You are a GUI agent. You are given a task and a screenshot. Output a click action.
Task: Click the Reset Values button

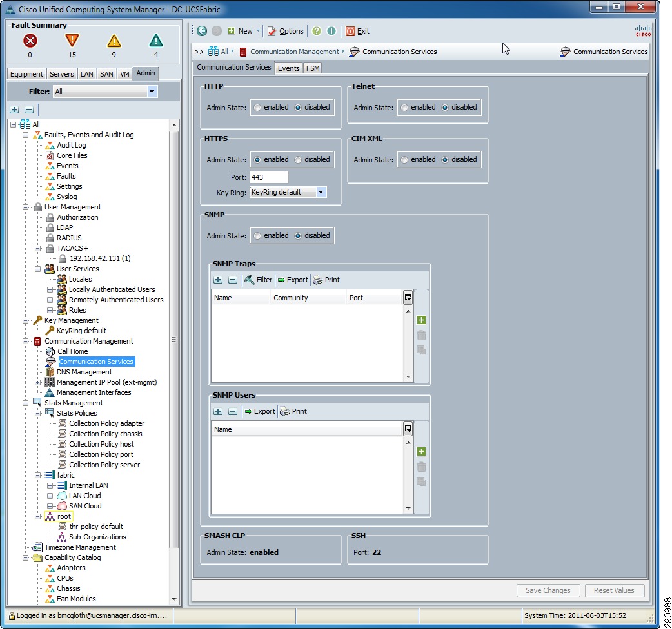(614, 590)
